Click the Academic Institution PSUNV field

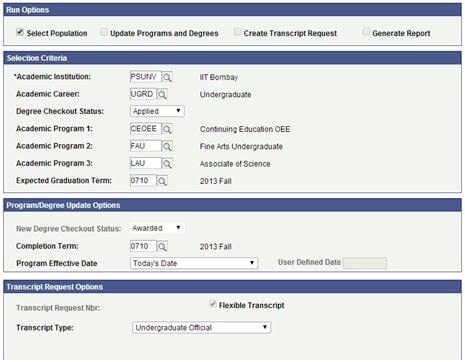coord(146,77)
